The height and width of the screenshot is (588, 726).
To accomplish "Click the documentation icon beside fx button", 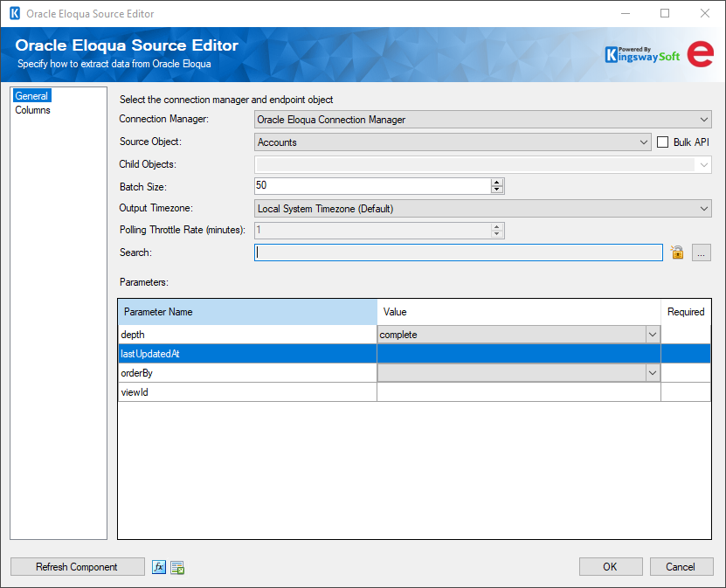I will [x=177, y=567].
